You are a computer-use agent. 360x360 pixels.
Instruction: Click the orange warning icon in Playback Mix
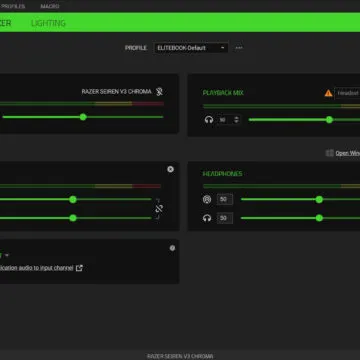[x=328, y=93]
